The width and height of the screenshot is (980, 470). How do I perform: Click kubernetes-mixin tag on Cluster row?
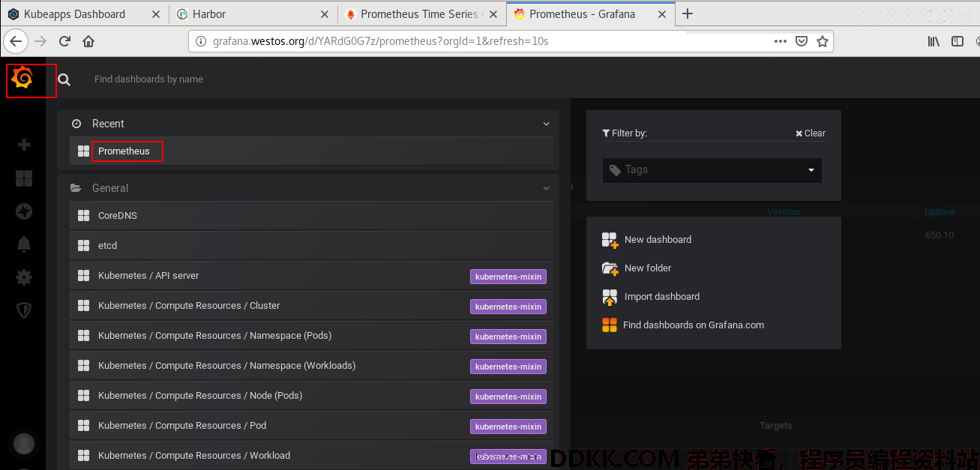[508, 307]
